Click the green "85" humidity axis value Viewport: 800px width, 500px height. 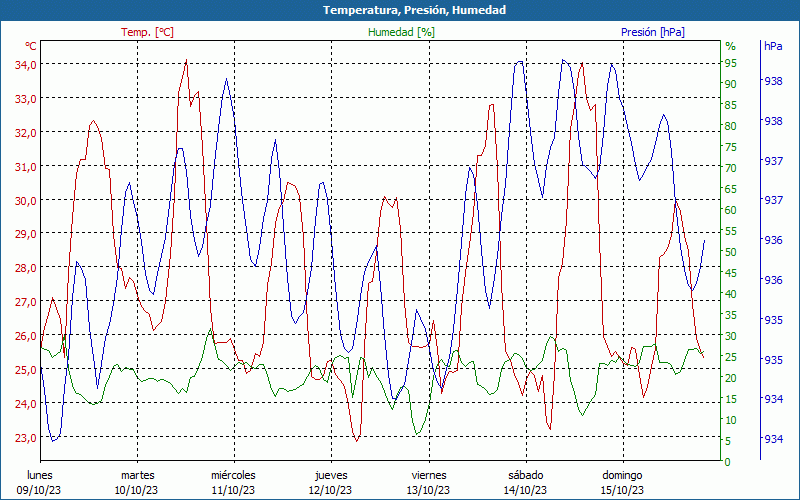(731, 105)
